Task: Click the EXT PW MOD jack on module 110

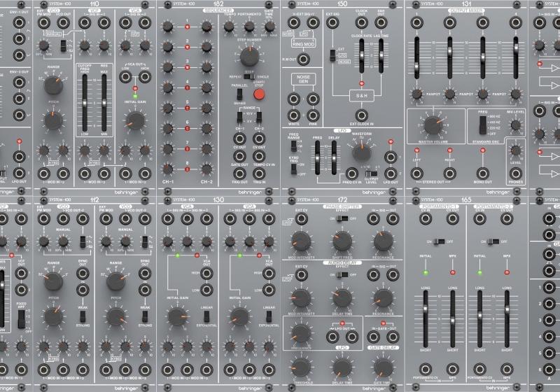Action: (44, 23)
